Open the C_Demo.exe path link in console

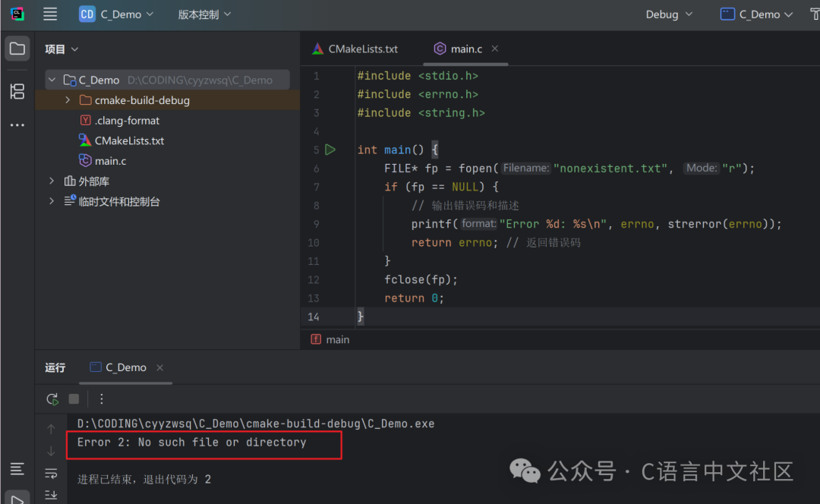click(x=256, y=424)
